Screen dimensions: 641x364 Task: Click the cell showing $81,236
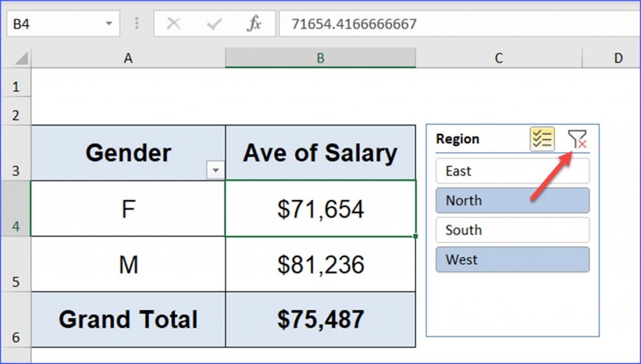(320, 265)
